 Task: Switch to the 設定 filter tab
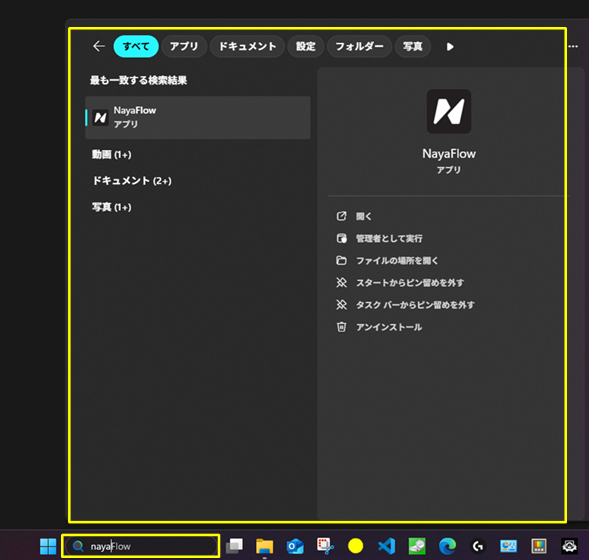coord(305,47)
